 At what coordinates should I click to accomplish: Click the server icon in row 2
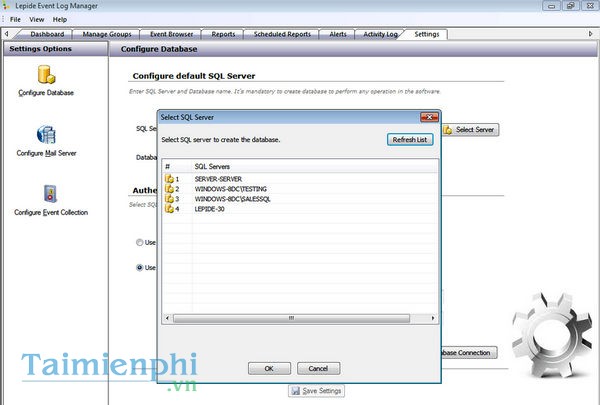coord(169,189)
